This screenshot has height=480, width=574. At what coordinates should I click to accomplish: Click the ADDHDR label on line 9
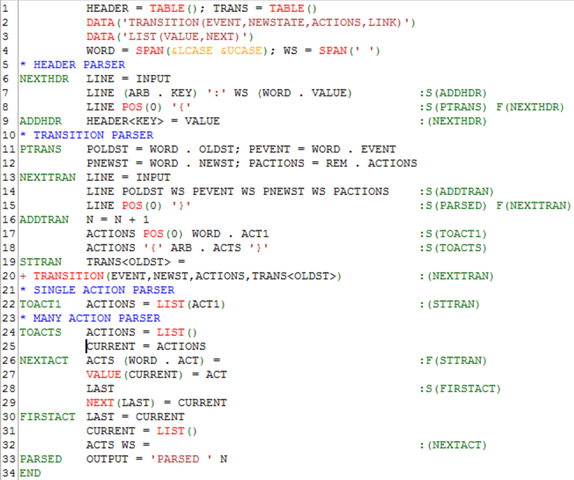pyautogui.click(x=41, y=121)
